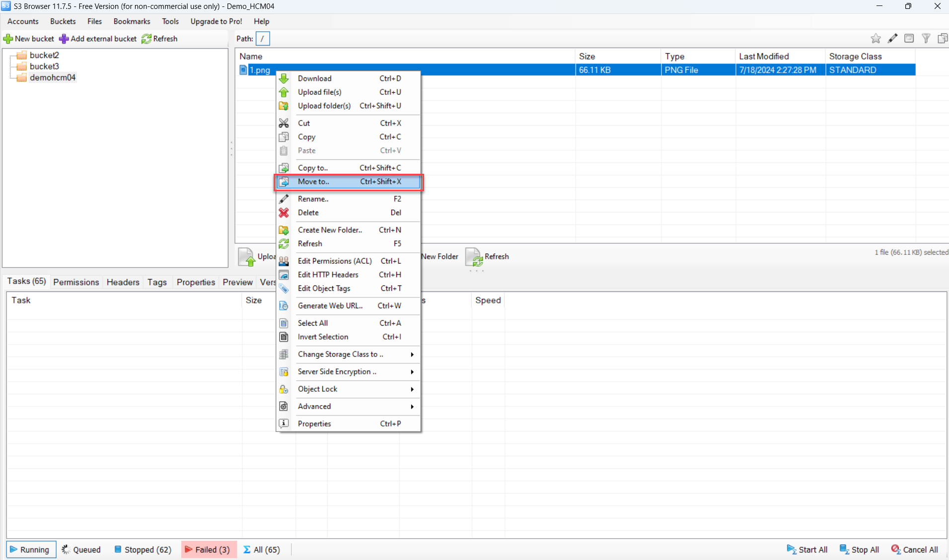Viewport: 949px width, 560px height.
Task: Select bucket3 in the bucket tree
Action: point(44,66)
